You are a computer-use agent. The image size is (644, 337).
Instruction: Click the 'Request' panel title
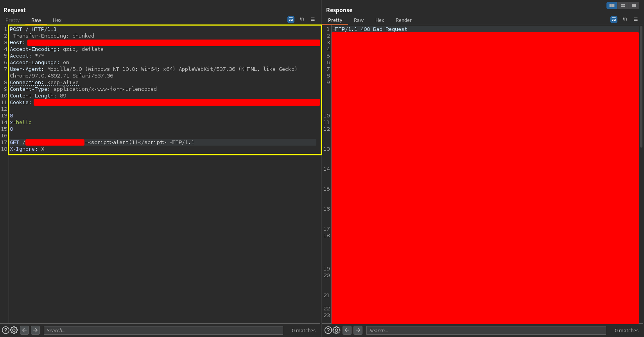tap(14, 10)
